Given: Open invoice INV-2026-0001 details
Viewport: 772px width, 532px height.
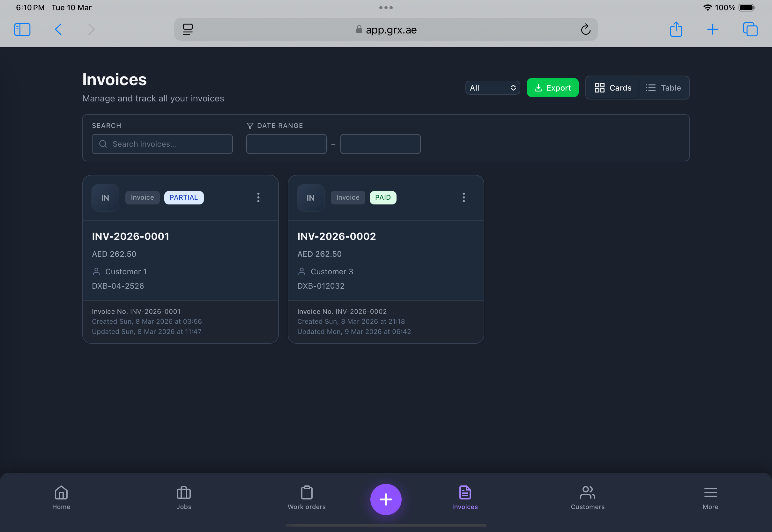Looking at the screenshot, I should coord(130,236).
